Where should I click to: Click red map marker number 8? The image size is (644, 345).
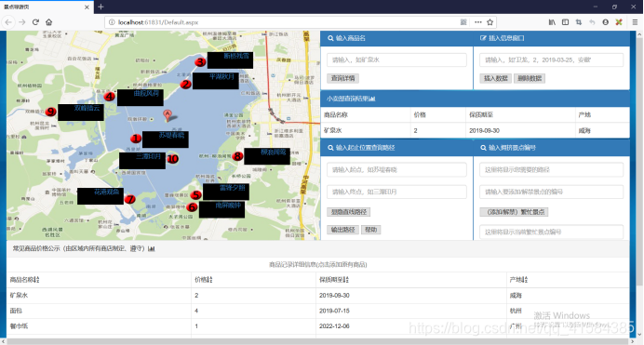[x=237, y=156]
